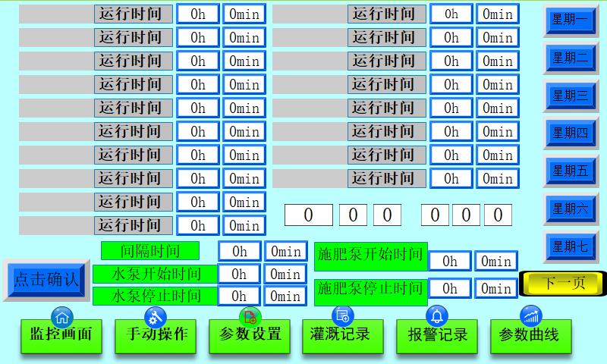Click the record list icon above 灌溉记录
Viewport: 607px width, 364px height.
(343, 316)
